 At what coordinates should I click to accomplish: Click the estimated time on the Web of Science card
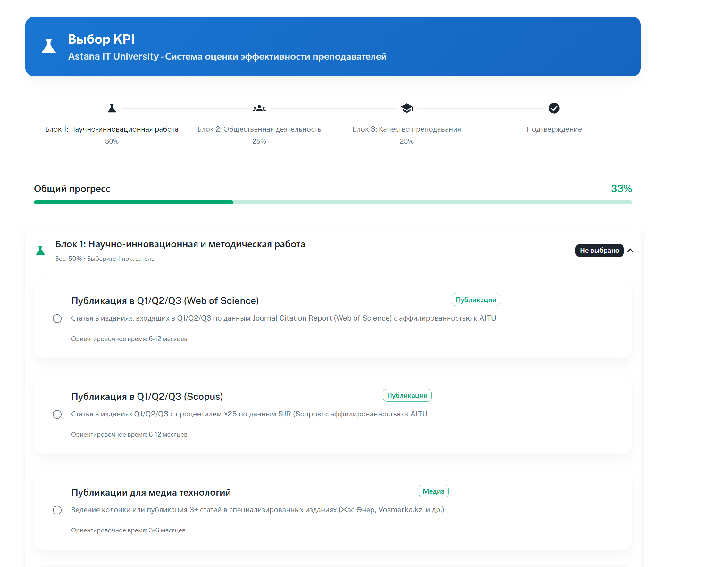(x=129, y=339)
